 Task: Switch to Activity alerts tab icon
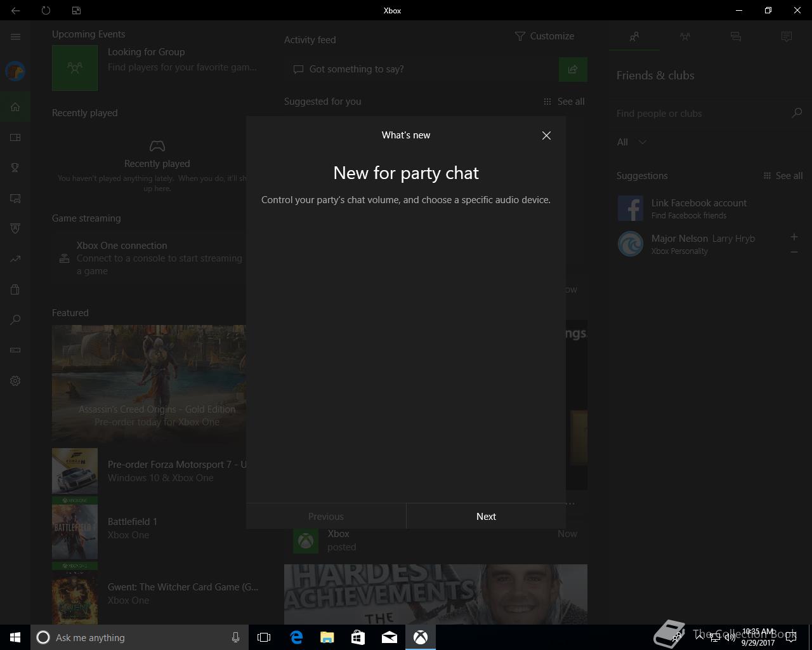(x=787, y=37)
